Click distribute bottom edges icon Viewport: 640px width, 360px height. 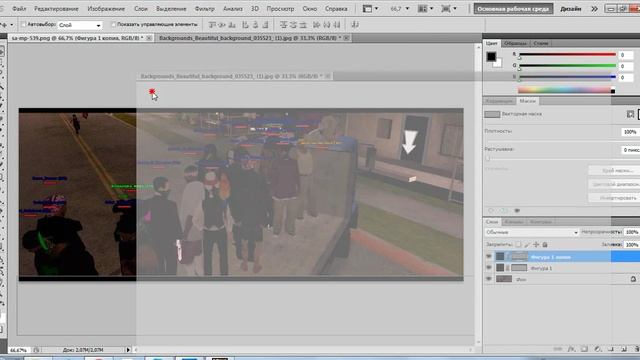(x=303, y=25)
